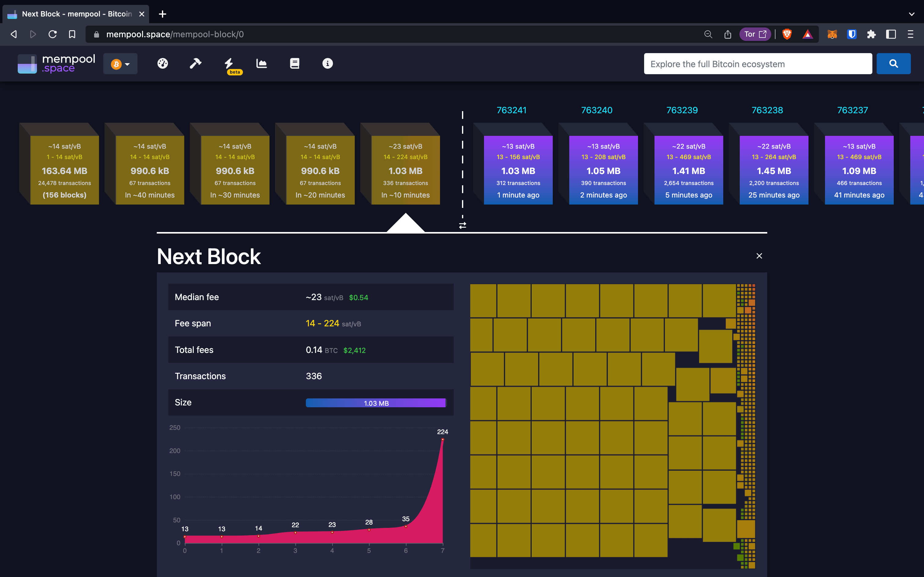The image size is (924, 577).
Task: Click the browser extensions puzzle icon
Action: pos(871,34)
